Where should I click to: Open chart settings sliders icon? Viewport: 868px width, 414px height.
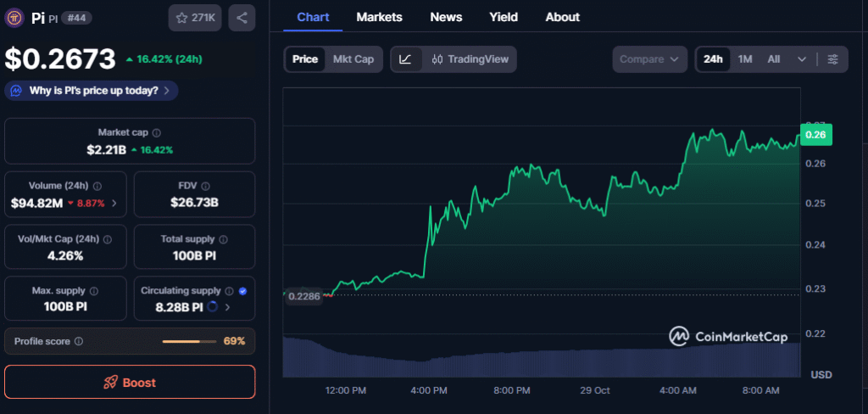pyautogui.click(x=832, y=59)
